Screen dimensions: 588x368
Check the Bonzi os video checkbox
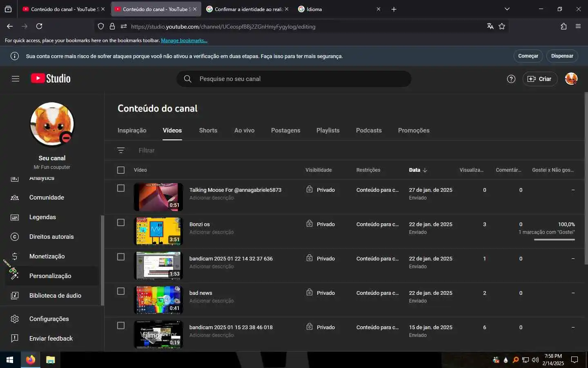coord(121,222)
